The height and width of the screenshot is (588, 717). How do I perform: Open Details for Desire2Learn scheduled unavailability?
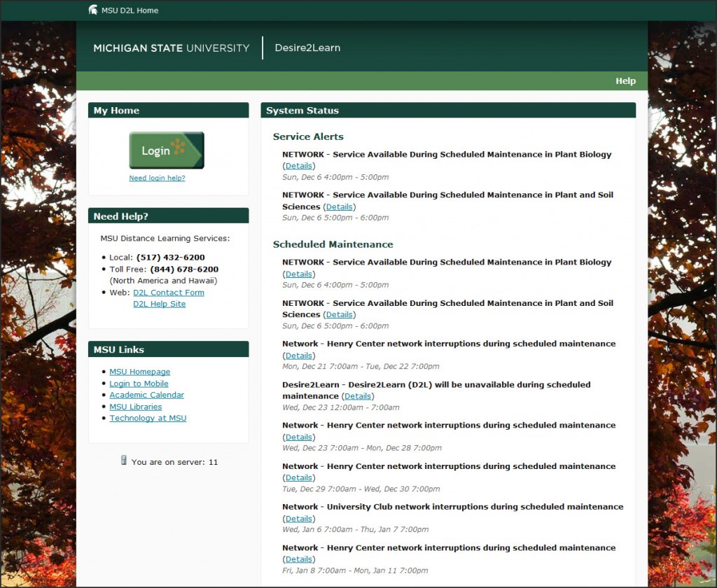pyautogui.click(x=358, y=395)
